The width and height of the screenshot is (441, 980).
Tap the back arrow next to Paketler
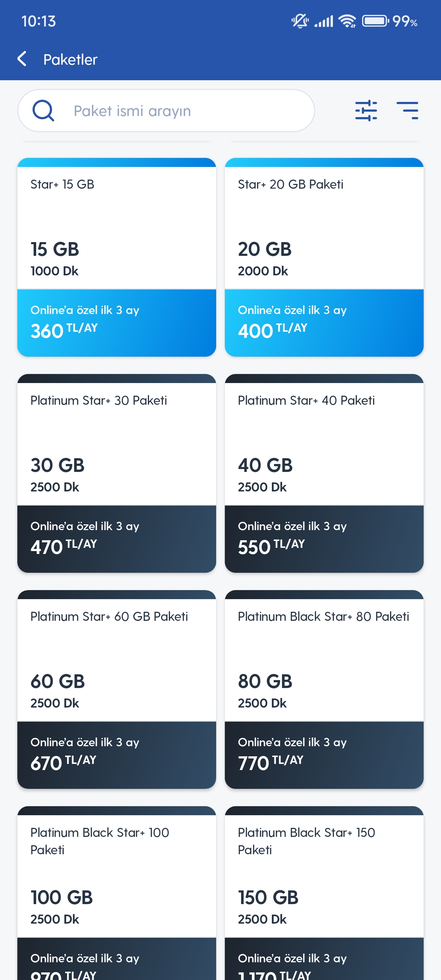22,59
